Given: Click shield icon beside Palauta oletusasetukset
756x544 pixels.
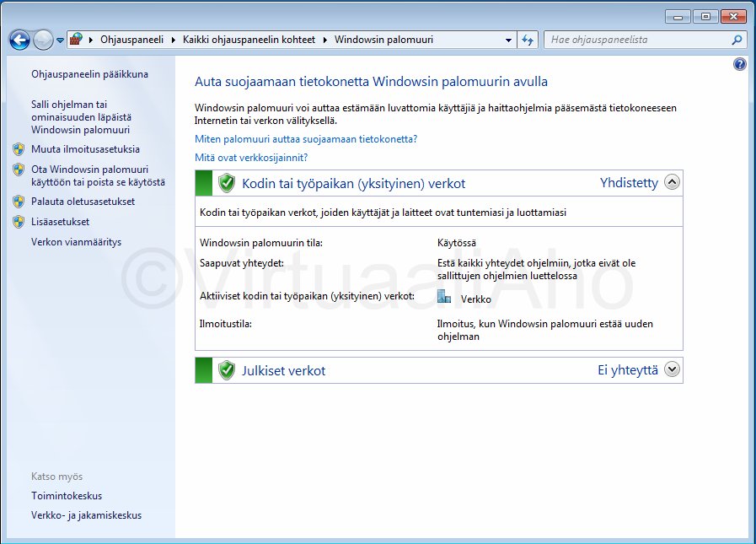Looking at the screenshot, I should (x=19, y=202).
